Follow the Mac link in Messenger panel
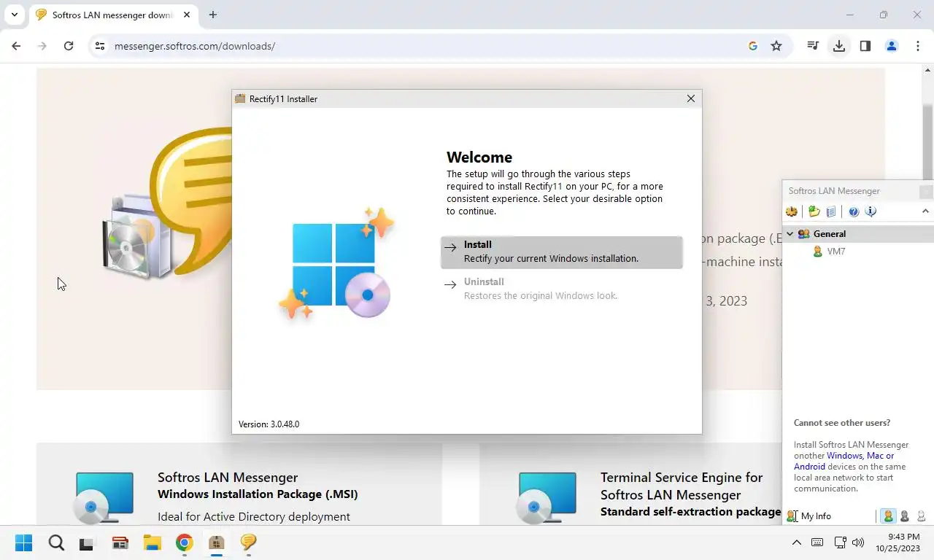934x560 pixels. (x=875, y=456)
